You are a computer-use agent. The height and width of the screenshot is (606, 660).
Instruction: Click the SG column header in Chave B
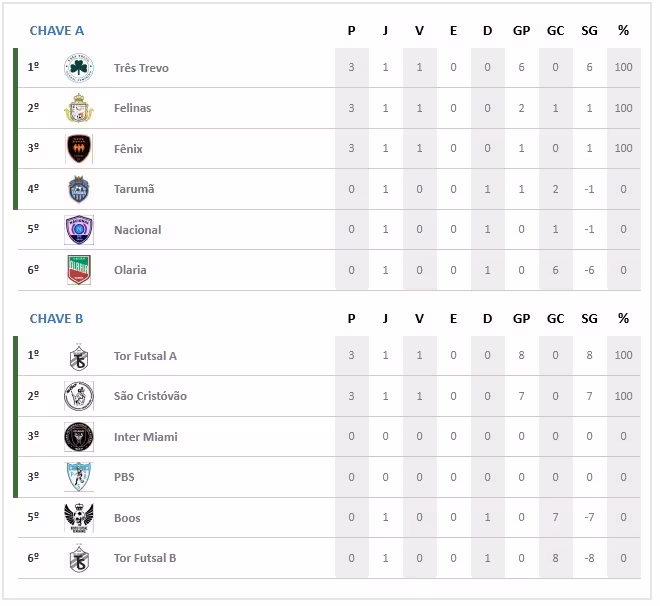coord(589,319)
